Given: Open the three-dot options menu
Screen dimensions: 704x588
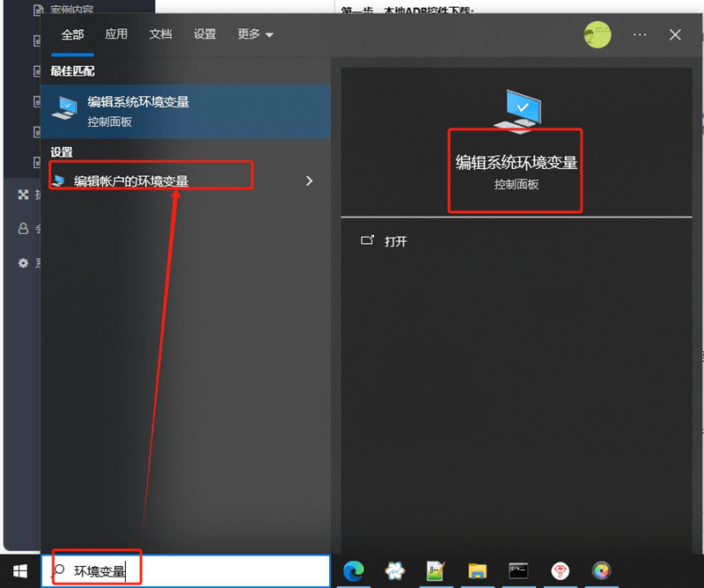Looking at the screenshot, I should [x=640, y=34].
